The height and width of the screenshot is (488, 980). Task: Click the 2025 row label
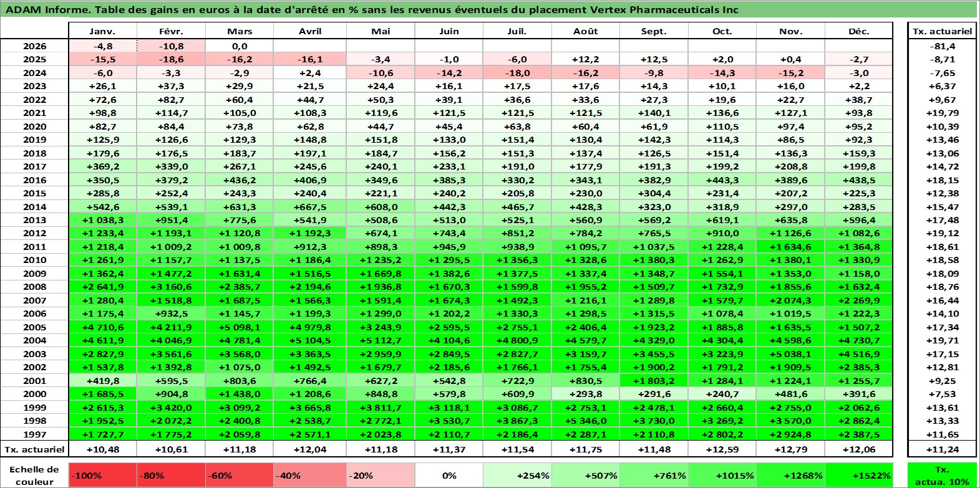34,59
